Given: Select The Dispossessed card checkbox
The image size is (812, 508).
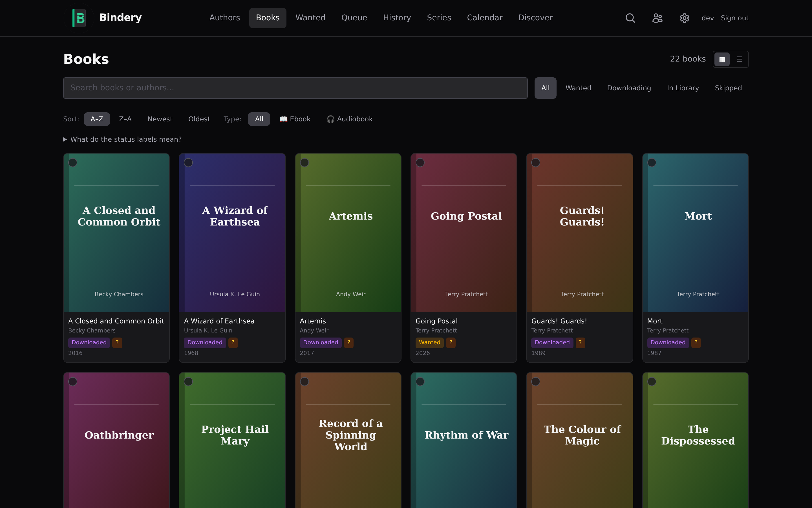Looking at the screenshot, I should (652, 382).
